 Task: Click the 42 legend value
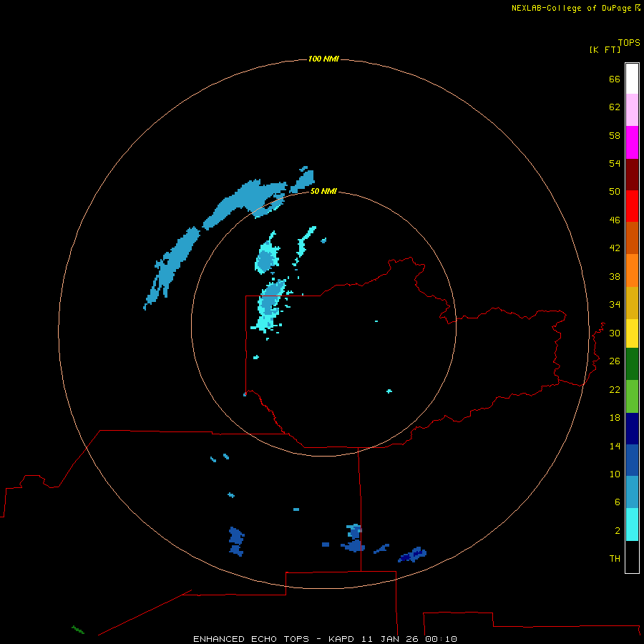pos(615,248)
